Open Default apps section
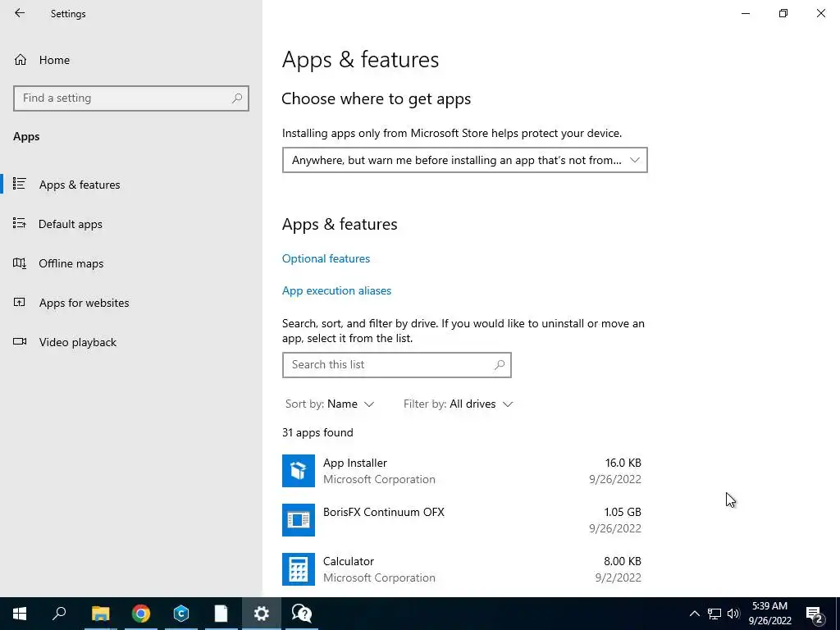840x630 pixels. [71, 224]
